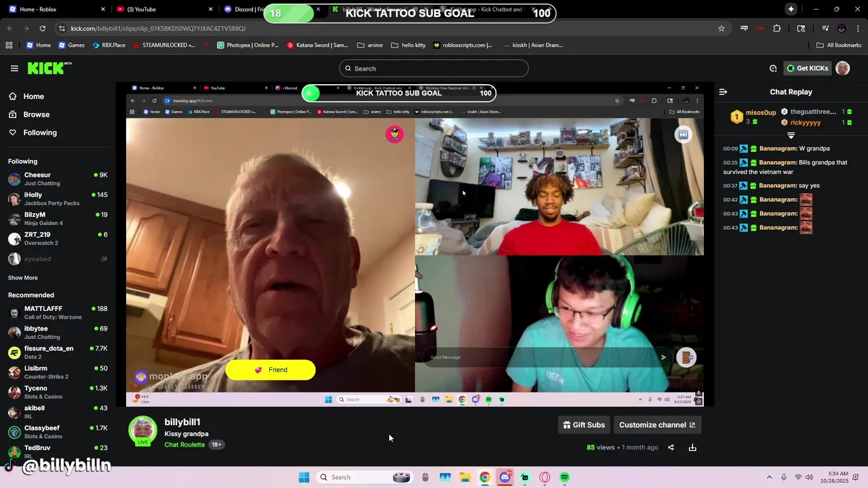Open the search-tabs side panel icon in Chrome
Viewport: 868px width, 488px height.
(x=801, y=28)
